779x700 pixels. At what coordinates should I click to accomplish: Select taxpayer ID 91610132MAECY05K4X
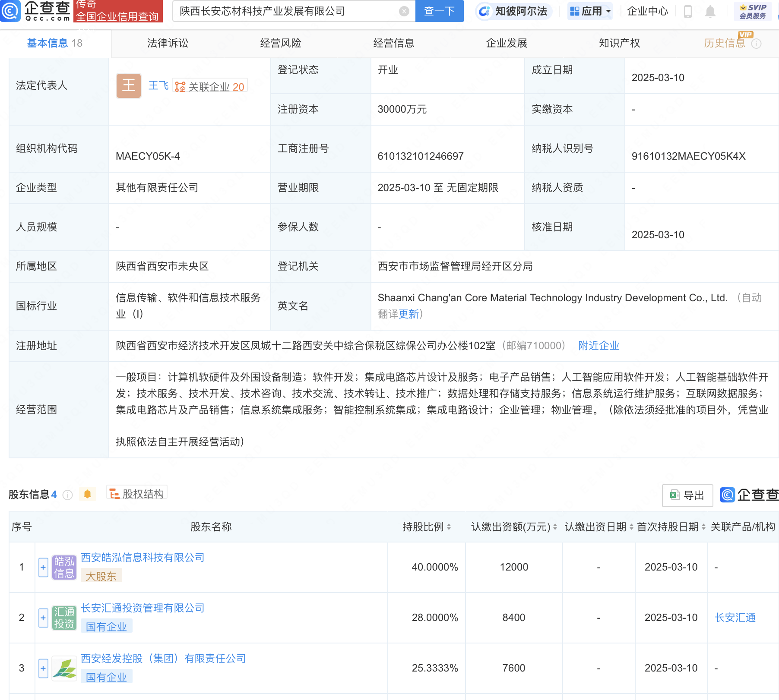coord(688,156)
